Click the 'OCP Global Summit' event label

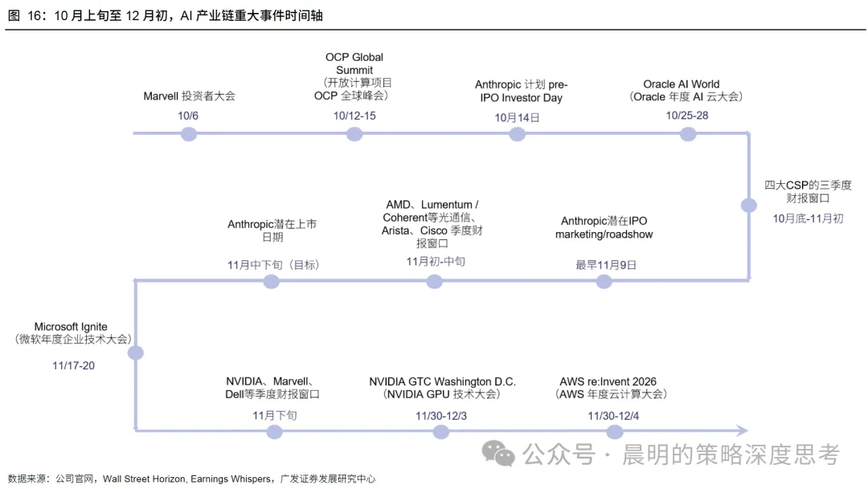[354, 76]
